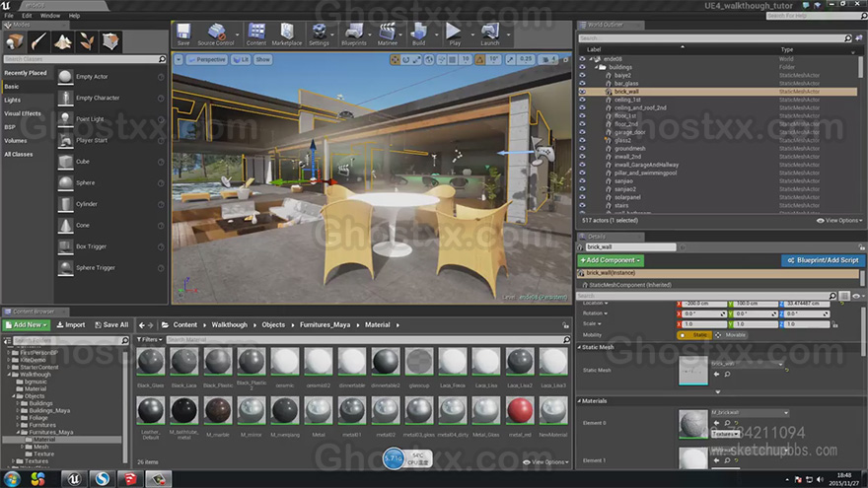The image size is (868, 488).
Task: Open the Content toolbar icon
Action: (x=256, y=34)
